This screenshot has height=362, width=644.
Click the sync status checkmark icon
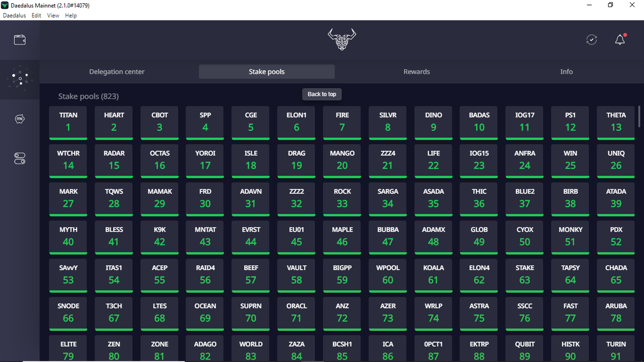click(591, 40)
